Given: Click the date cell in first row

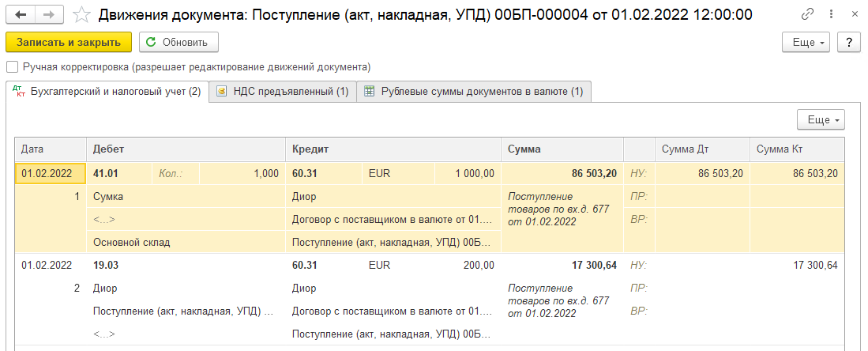Looking at the screenshot, I should point(50,174).
